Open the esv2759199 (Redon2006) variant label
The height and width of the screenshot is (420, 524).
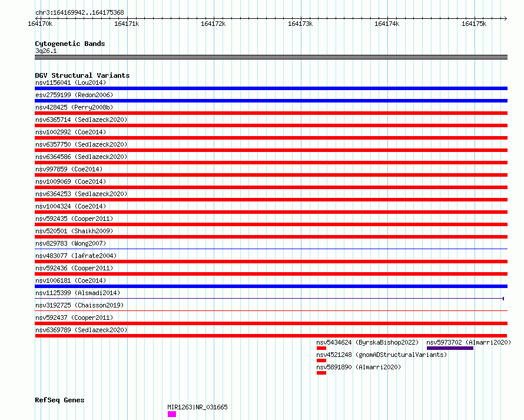74,95
